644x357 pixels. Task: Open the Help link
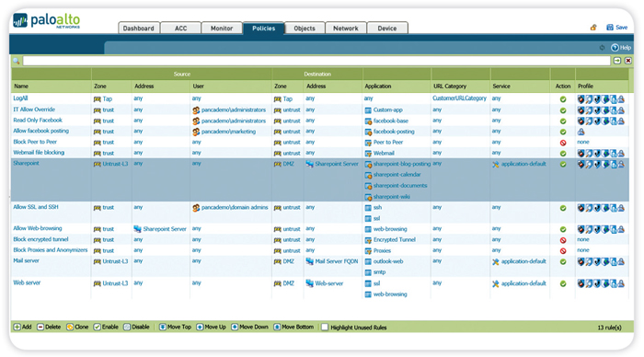point(621,48)
